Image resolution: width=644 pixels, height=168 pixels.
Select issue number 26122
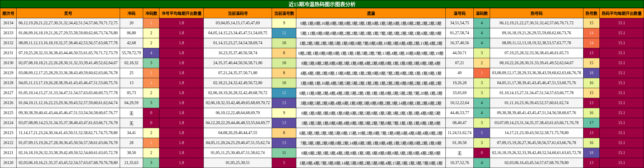pyautogui.click(x=8, y=143)
